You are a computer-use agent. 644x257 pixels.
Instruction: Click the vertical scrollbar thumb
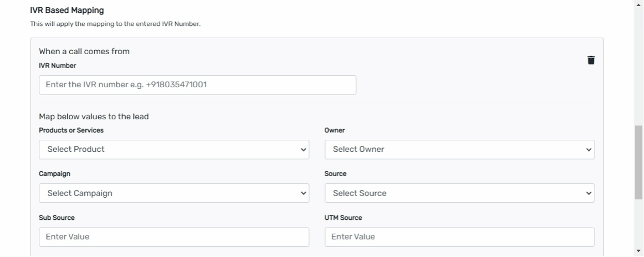(639, 162)
